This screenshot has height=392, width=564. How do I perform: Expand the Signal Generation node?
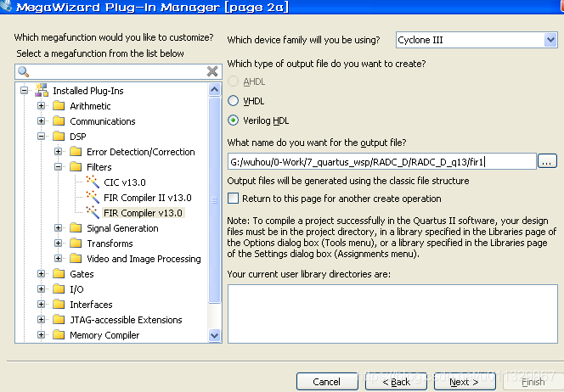pos(58,227)
